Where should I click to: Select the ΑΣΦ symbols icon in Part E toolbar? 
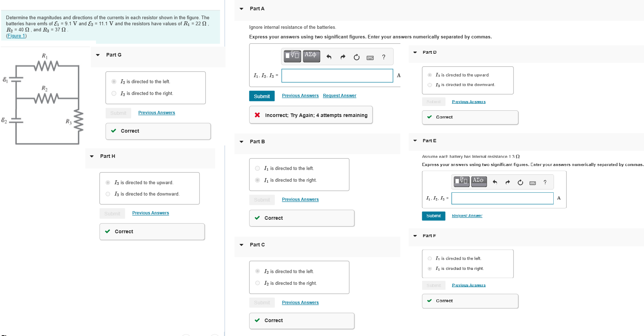pyautogui.click(x=479, y=181)
